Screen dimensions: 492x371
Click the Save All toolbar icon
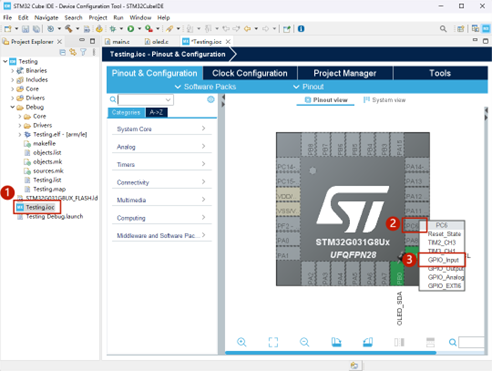(x=36, y=29)
